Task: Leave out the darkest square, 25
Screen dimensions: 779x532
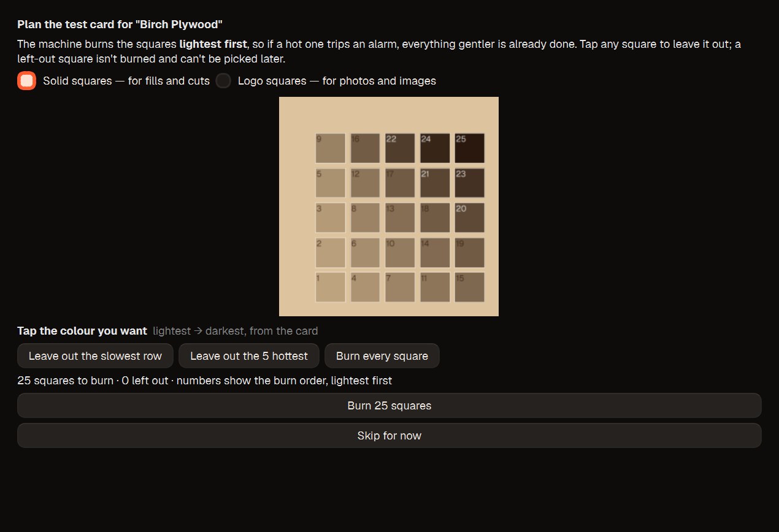Action: pos(470,148)
